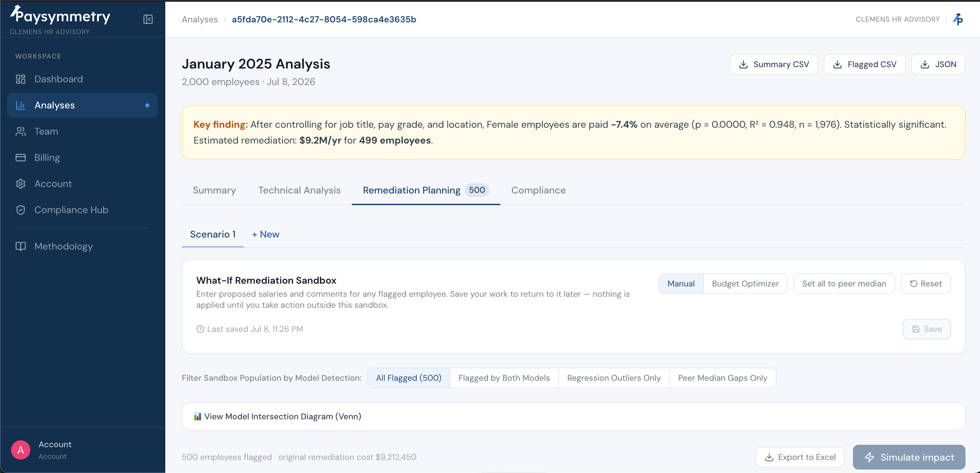Switch to Budget Optimizer mode

pos(745,284)
